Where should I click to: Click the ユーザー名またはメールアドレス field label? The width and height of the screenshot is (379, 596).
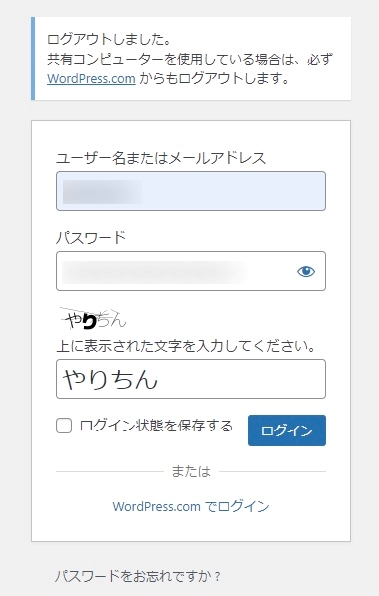click(161, 158)
